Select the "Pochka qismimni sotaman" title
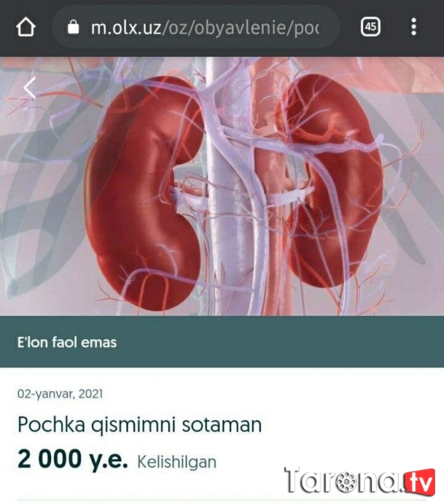 139,425
